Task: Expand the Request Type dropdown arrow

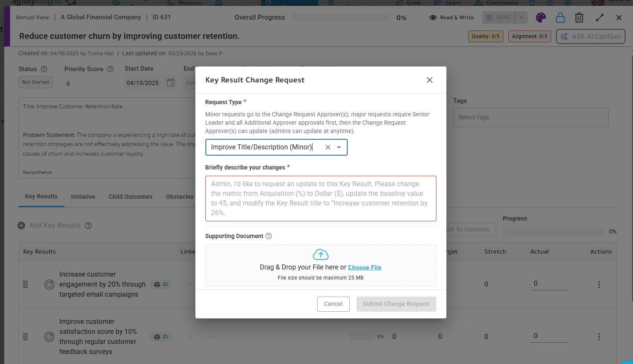Action: coord(339,147)
